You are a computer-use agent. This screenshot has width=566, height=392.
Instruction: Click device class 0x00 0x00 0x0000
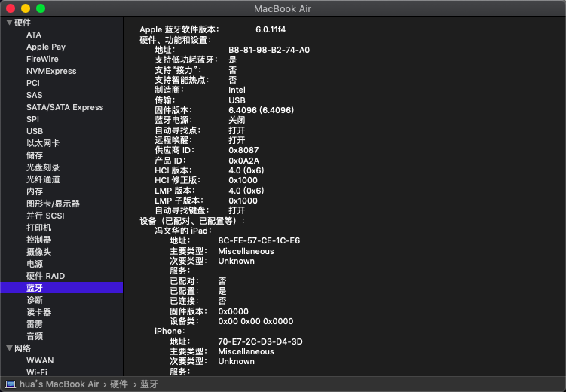(255, 321)
